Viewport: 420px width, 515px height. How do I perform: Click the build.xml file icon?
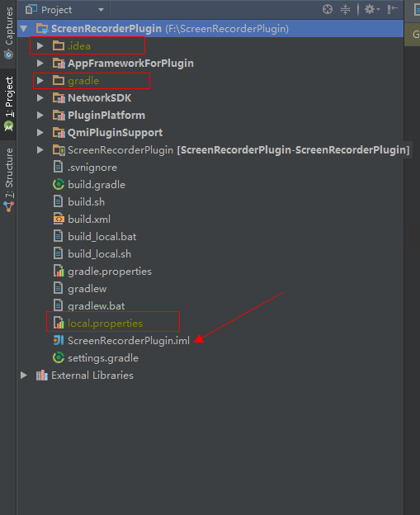[x=59, y=219]
